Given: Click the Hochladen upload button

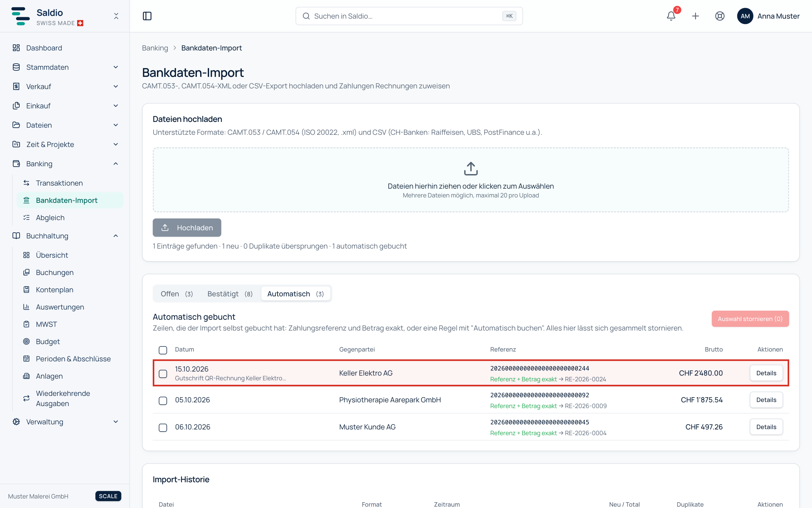Looking at the screenshot, I should [x=187, y=228].
